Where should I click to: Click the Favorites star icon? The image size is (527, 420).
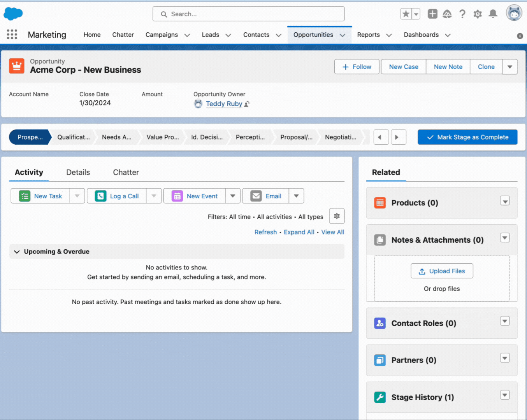(405, 14)
